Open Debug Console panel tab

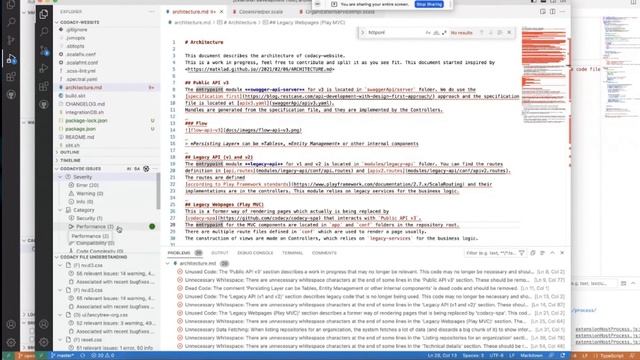coord(255,253)
